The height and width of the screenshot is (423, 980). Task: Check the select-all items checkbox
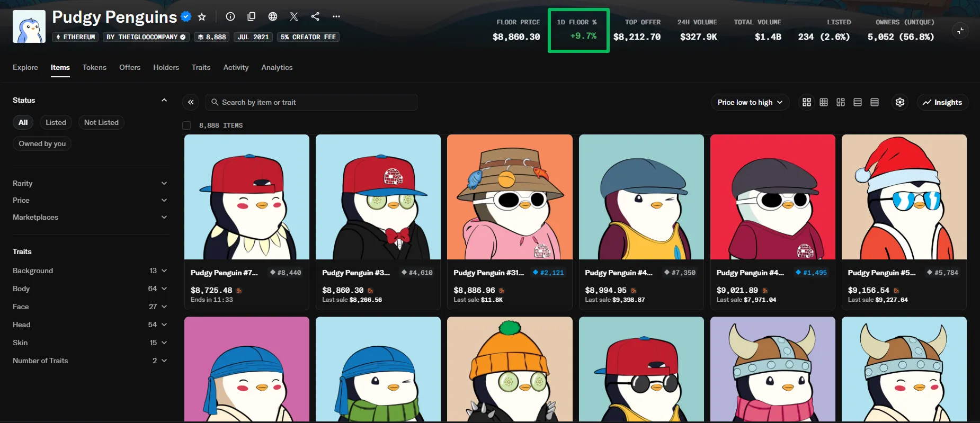coord(186,125)
